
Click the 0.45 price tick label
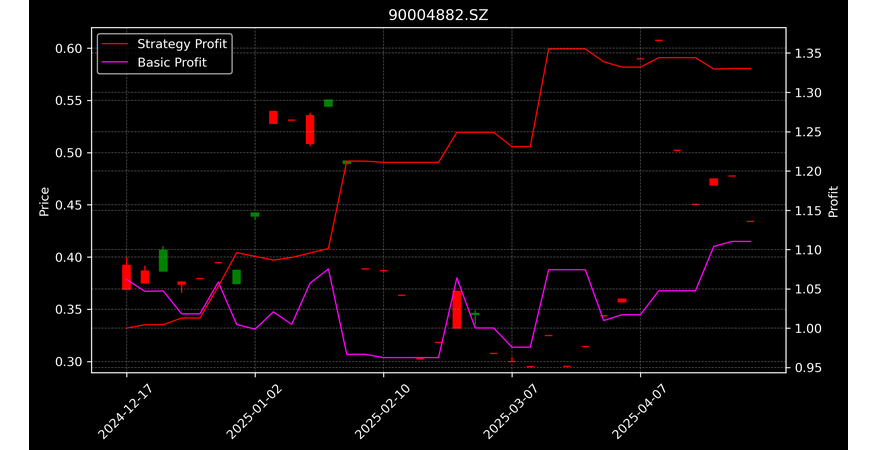click(69, 205)
